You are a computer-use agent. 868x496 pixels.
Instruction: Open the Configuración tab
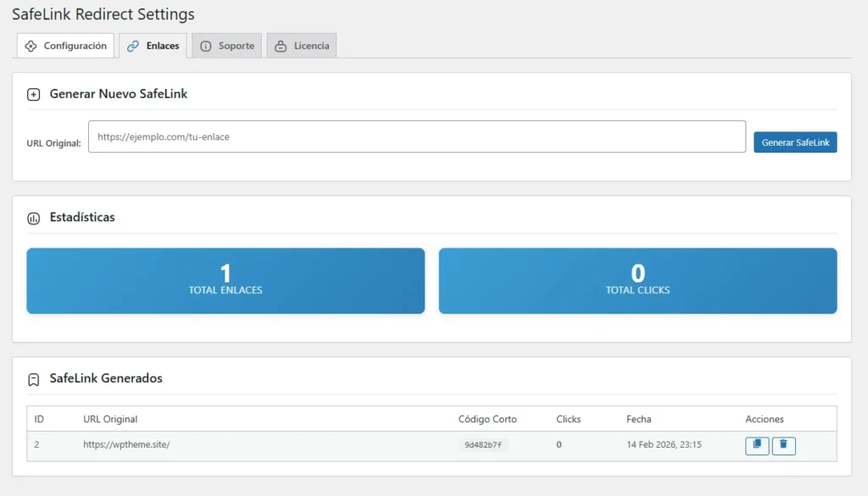[65, 46]
